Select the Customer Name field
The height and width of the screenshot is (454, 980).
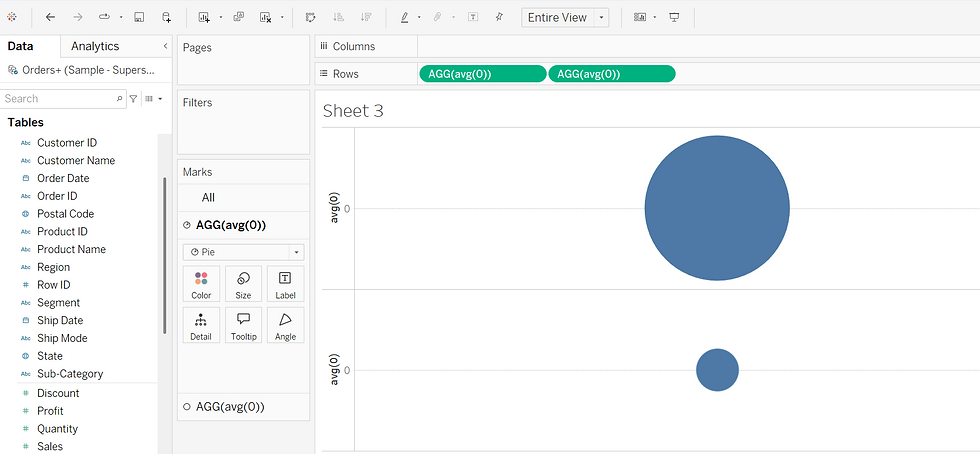[76, 161]
